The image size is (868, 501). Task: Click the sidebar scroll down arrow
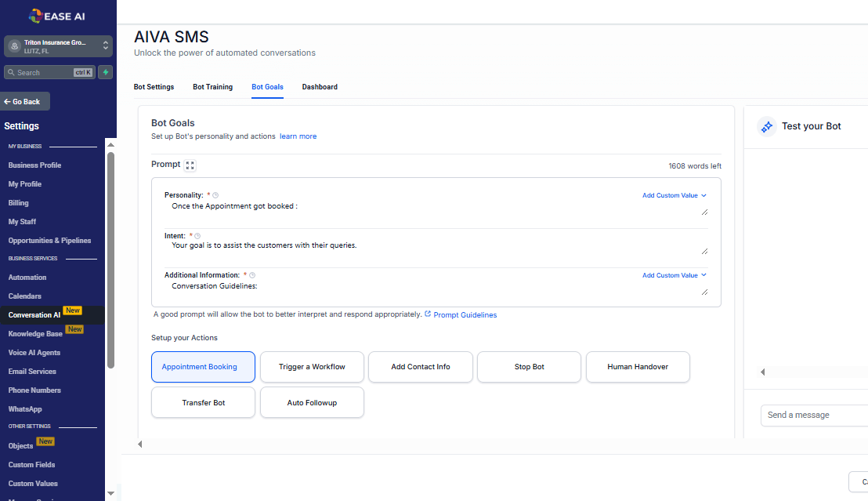tap(110, 493)
